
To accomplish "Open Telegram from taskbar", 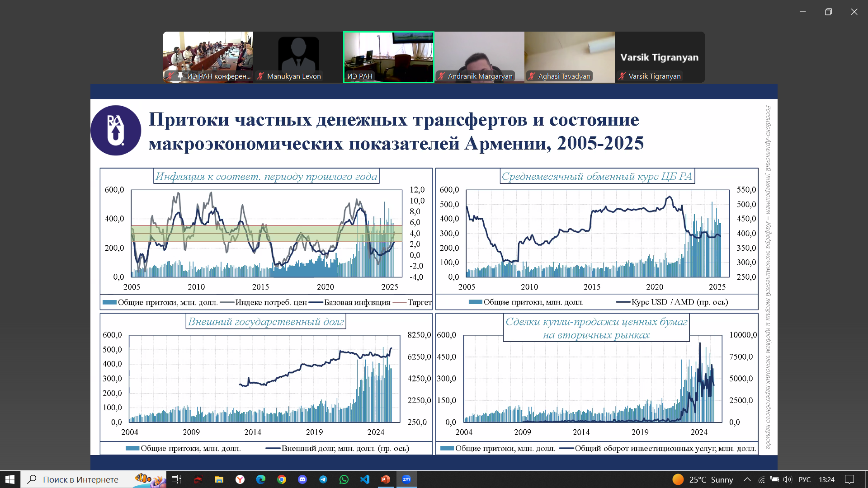I will click(x=323, y=479).
